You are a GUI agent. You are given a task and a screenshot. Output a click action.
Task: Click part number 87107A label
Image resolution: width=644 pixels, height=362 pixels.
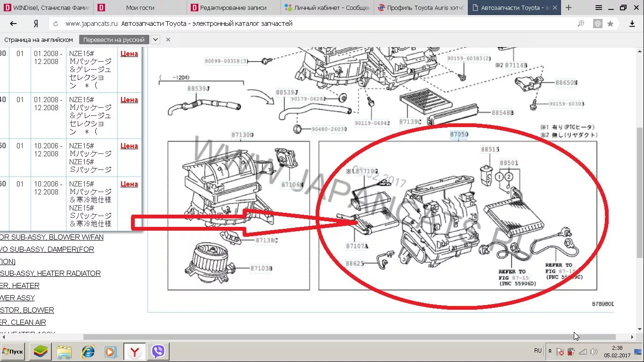pyautogui.click(x=357, y=246)
